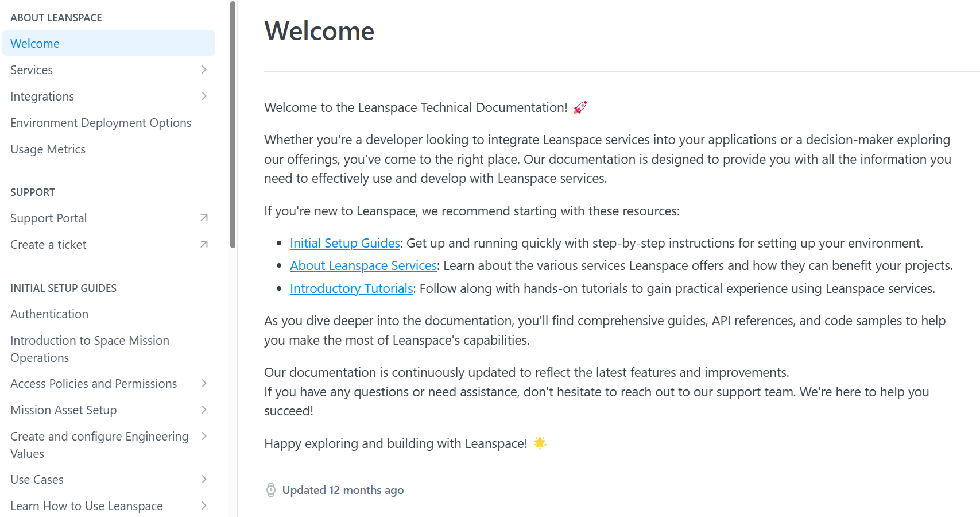Open the Mission Asset Setup page
This screenshot has height=517, width=980.
click(x=64, y=410)
